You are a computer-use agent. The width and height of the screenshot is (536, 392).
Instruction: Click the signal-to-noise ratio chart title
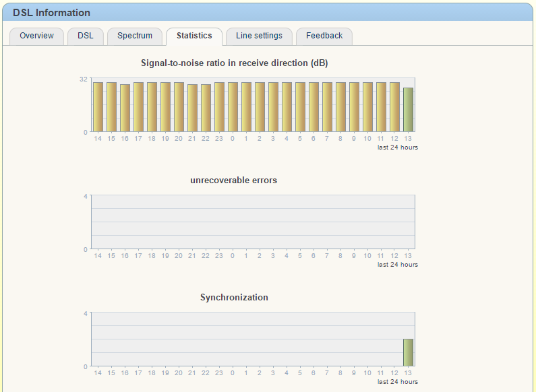click(234, 63)
